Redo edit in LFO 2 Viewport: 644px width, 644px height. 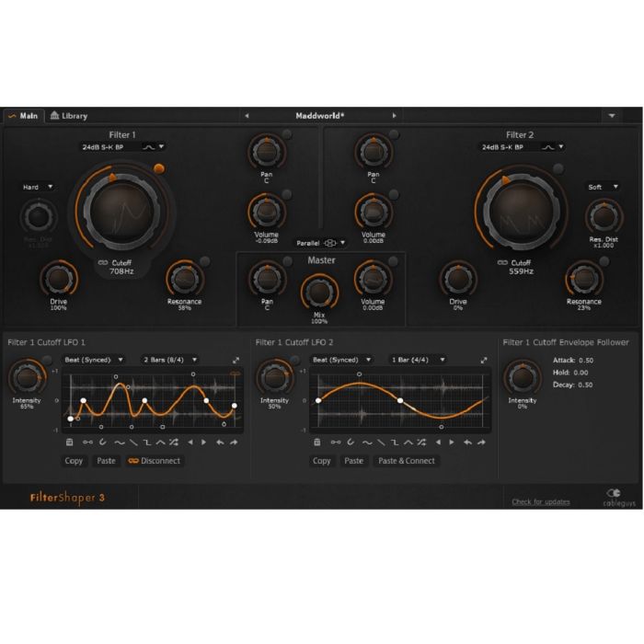pos(481,443)
